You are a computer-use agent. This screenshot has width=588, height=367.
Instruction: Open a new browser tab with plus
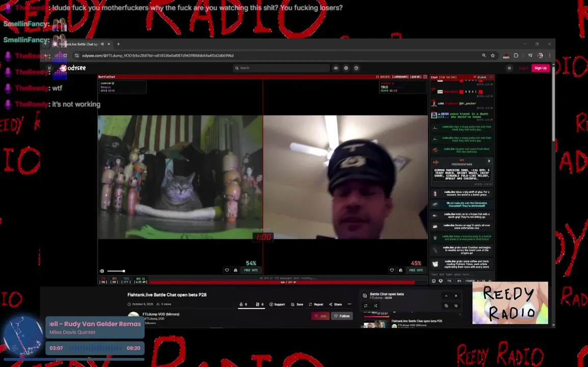(119, 44)
